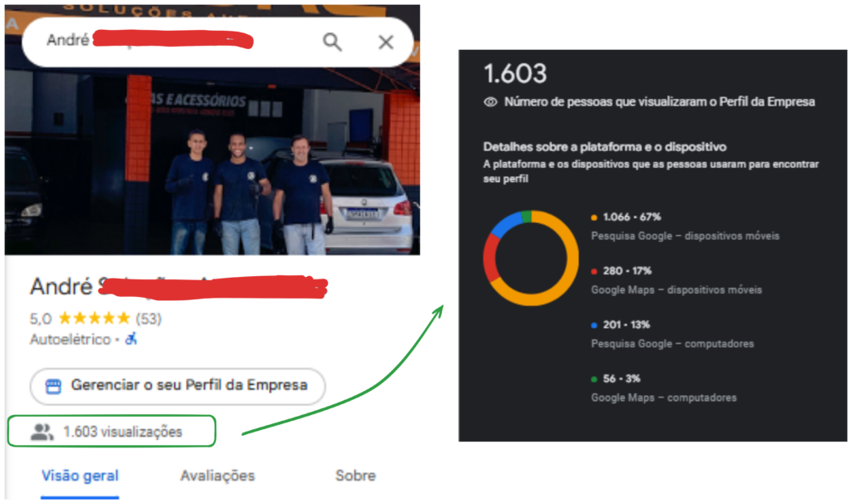852x504 pixels.
Task: Click the people icon beside 1.603 visualizações
Action: [x=42, y=432]
